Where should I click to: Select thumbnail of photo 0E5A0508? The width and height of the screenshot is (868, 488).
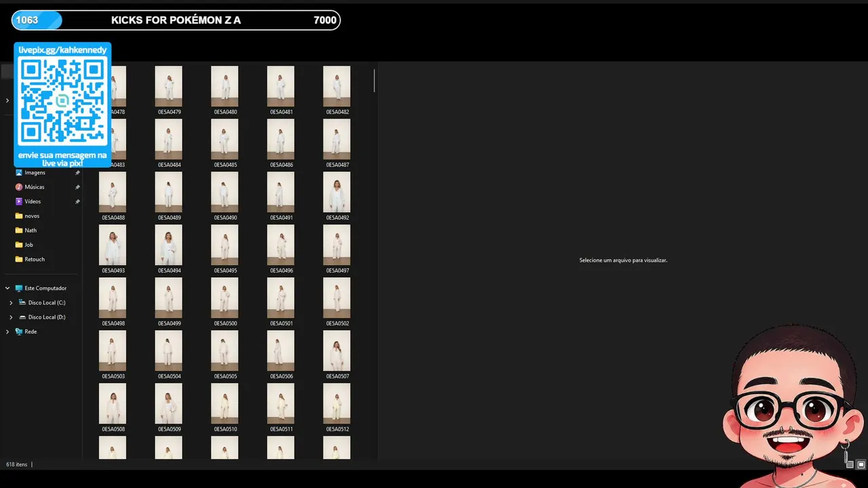click(x=113, y=403)
